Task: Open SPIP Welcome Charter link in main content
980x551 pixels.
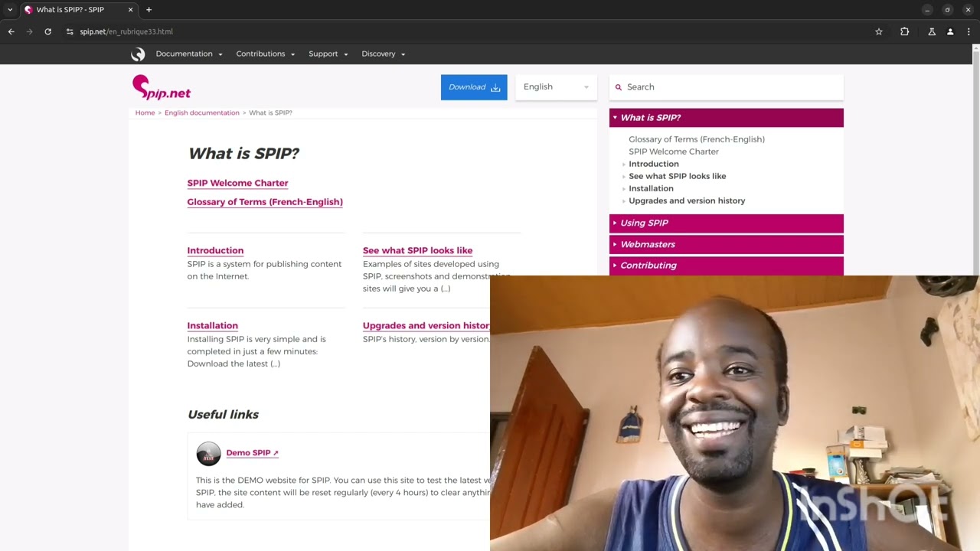Action: 237,183
